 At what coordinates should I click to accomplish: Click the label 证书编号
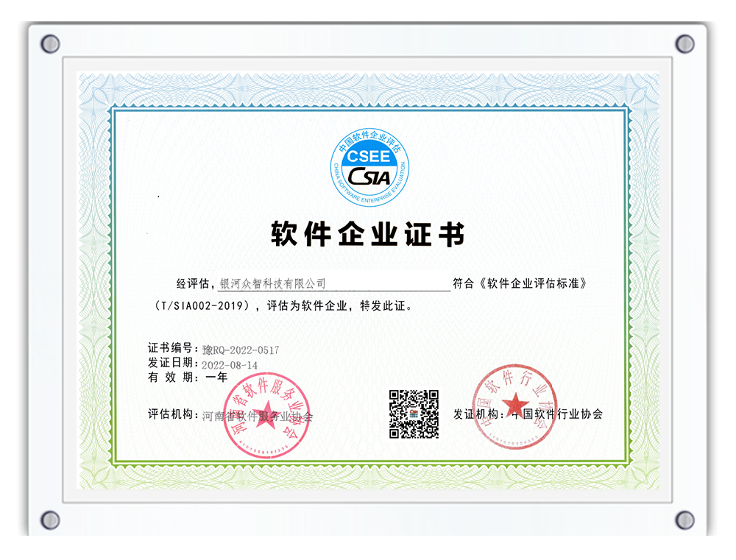point(170,348)
